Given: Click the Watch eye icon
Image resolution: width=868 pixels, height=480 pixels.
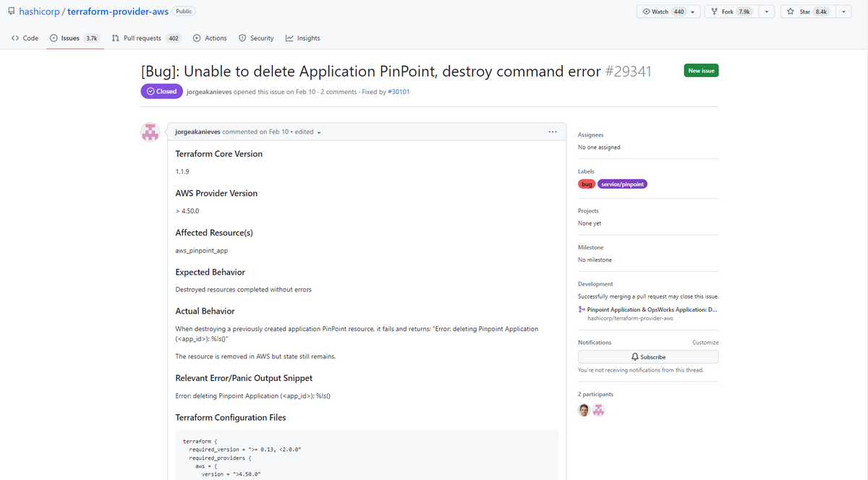Looking at the screenshot, I should coord(646,12).
